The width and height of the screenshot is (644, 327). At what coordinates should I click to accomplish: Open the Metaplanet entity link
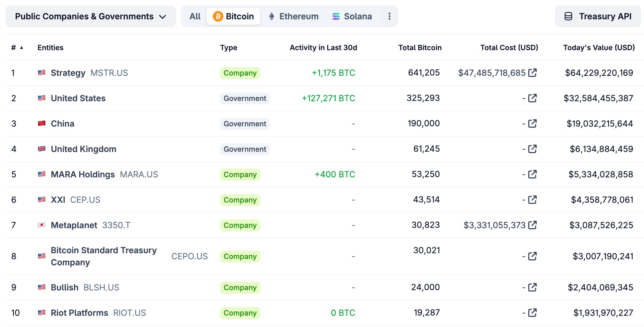[74, 225]
